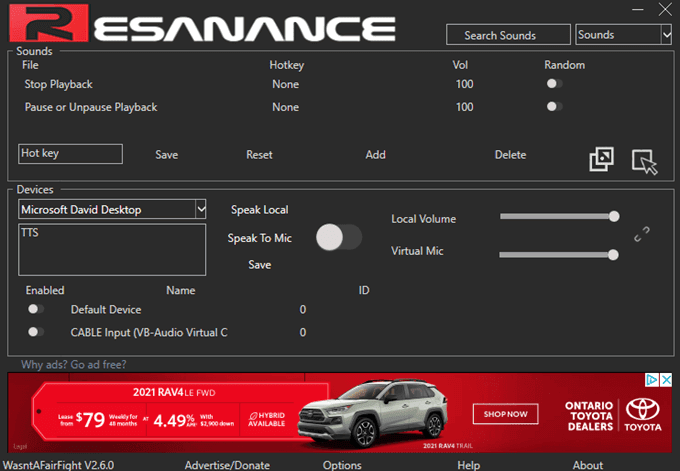
Task: Click the AdChoices info icon
Action: [651, 380]
